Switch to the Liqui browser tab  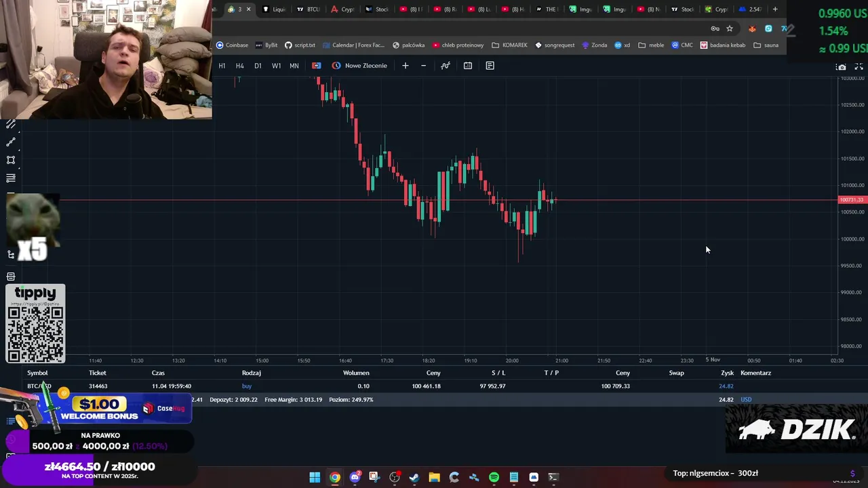pos(275,9)
